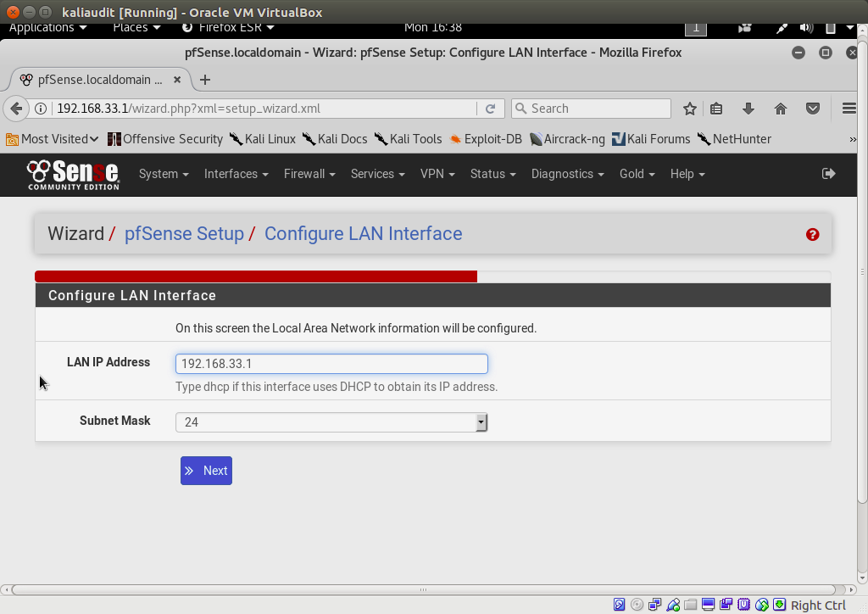
Task: Click the pfSense logo home link
Action: click(x=73, y=175)
